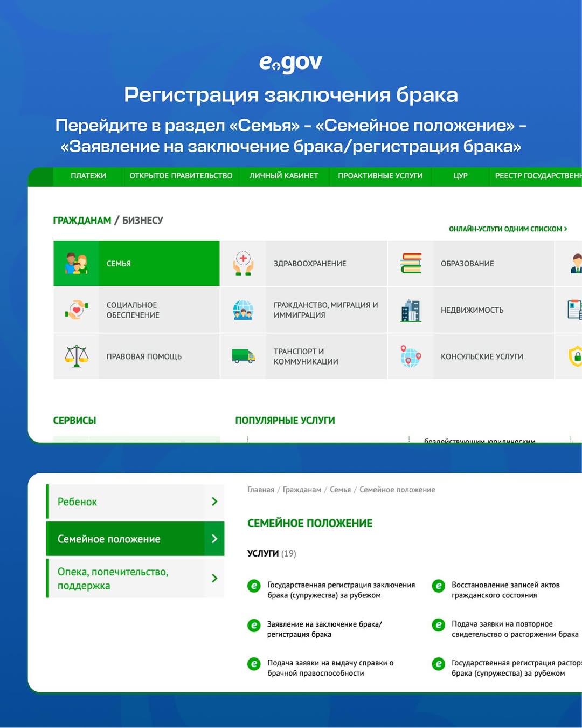Expand Семейное положение chevron arrow
This screenshot has height=728, width=582.
(x=214, y=539)
